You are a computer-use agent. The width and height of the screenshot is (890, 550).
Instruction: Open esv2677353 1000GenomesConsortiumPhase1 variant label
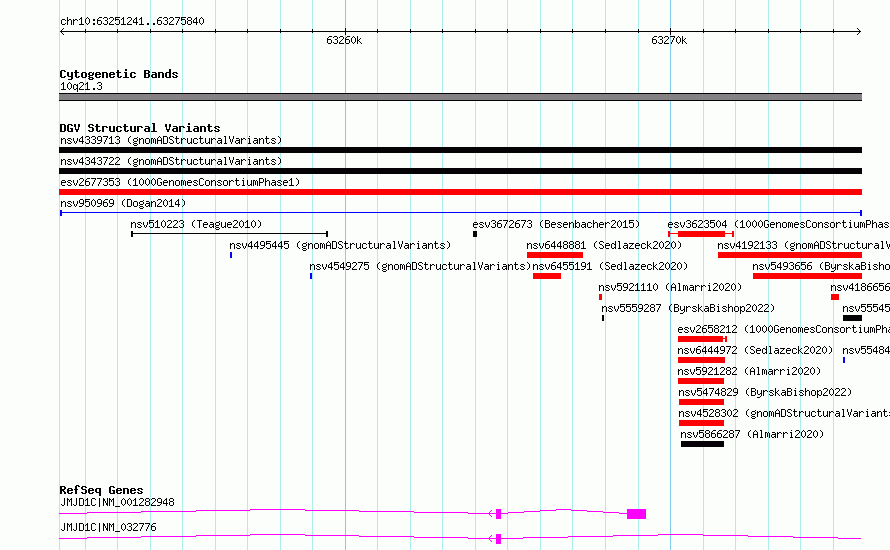click(x=180, y=182)
